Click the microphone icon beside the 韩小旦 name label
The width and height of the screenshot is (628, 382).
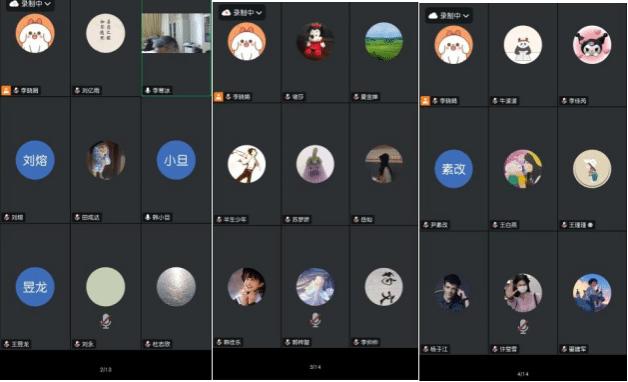tap(148, 217)
